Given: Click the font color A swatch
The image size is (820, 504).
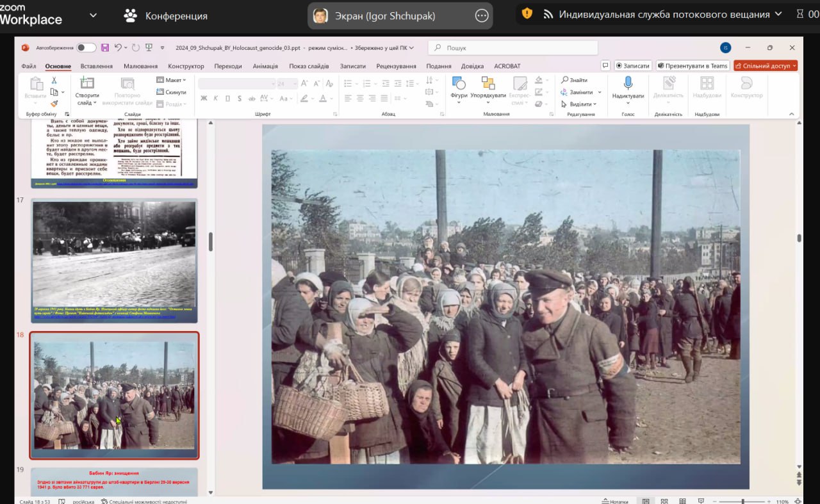Looking at the screenshot, I should (x=323, y=98).
